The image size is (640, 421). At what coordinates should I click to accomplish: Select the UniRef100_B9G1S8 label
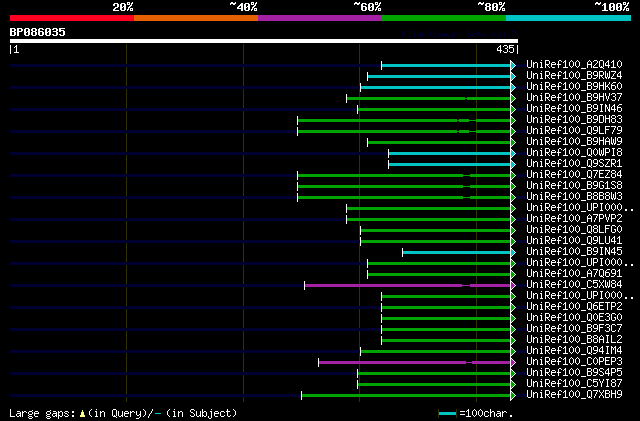tap(574, 186)
